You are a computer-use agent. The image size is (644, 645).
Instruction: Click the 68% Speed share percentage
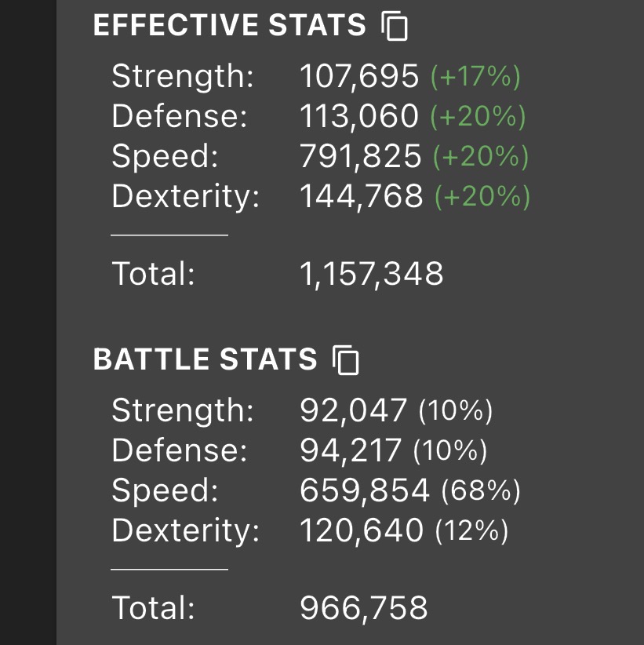click(x=481, y=490)
